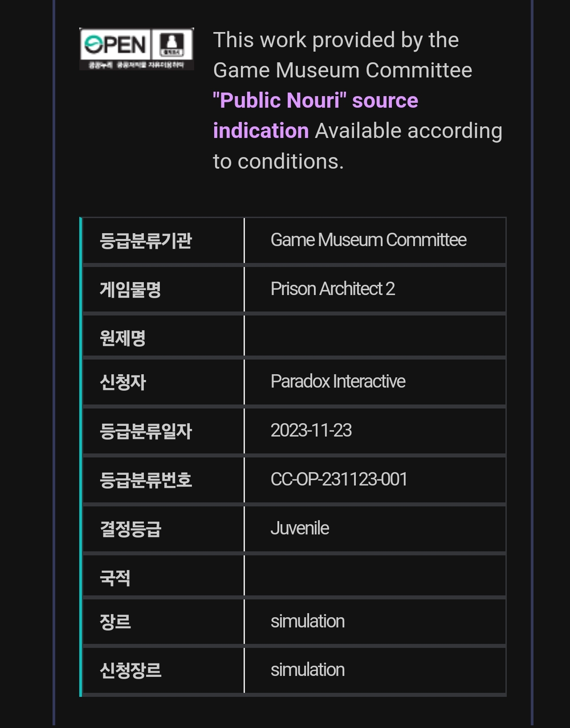Select the simulation value beside 장르
Screen dimensions: 570x728
click(x=308, y=622)
